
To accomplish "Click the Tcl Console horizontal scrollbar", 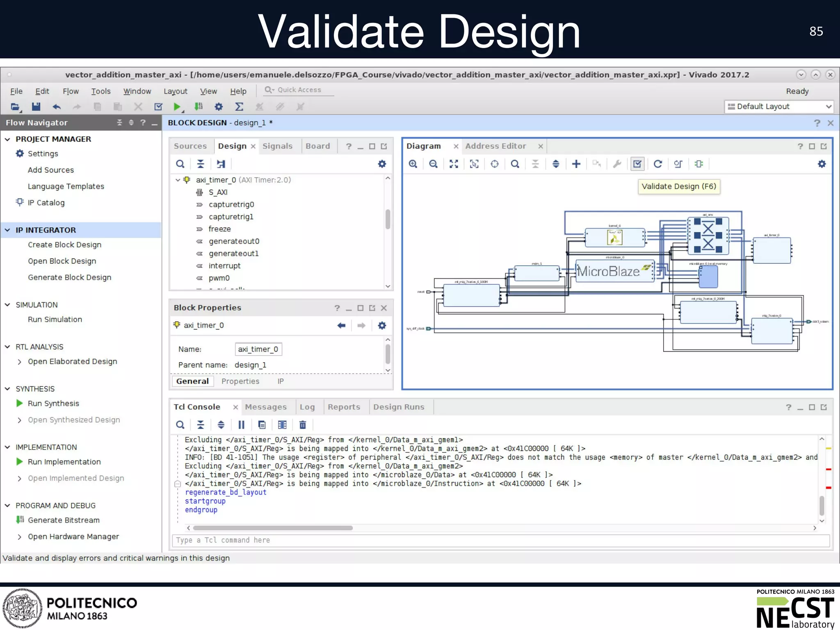I will pos(273,528).
